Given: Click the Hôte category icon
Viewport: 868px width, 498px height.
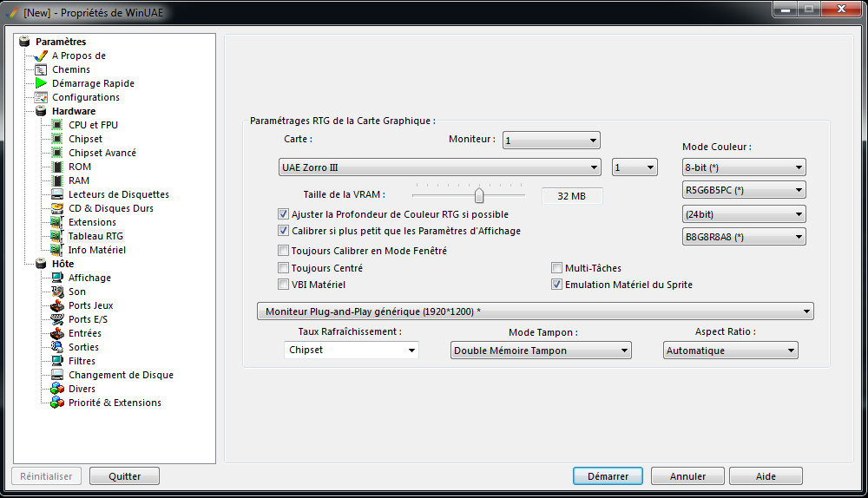Looking at the screenshot, I should (x=41, y=264).
